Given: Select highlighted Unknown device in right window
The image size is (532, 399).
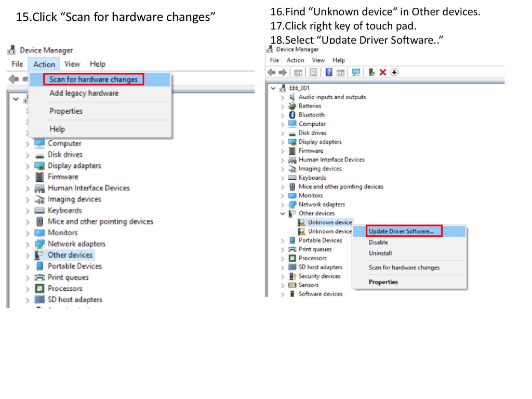Looking at the screenshot, I should tap(330, 222).
